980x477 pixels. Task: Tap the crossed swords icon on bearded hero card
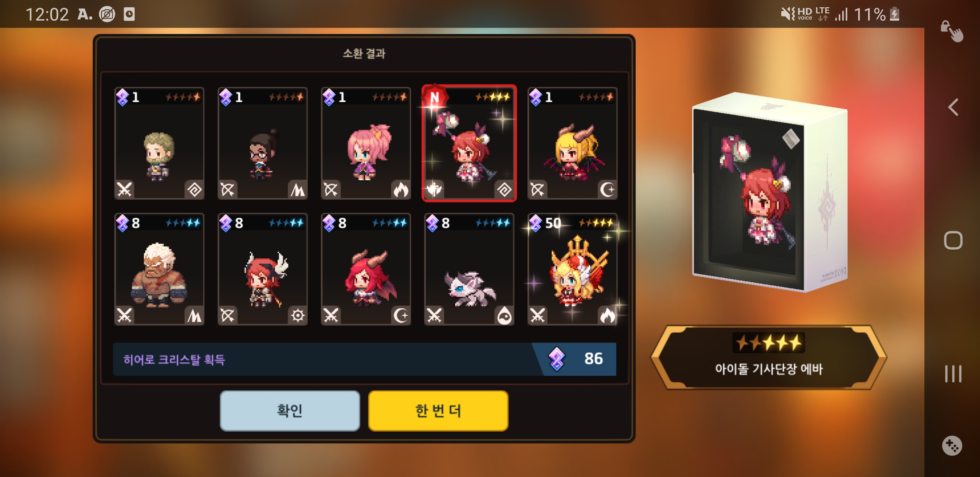click(x=124, y=189)
